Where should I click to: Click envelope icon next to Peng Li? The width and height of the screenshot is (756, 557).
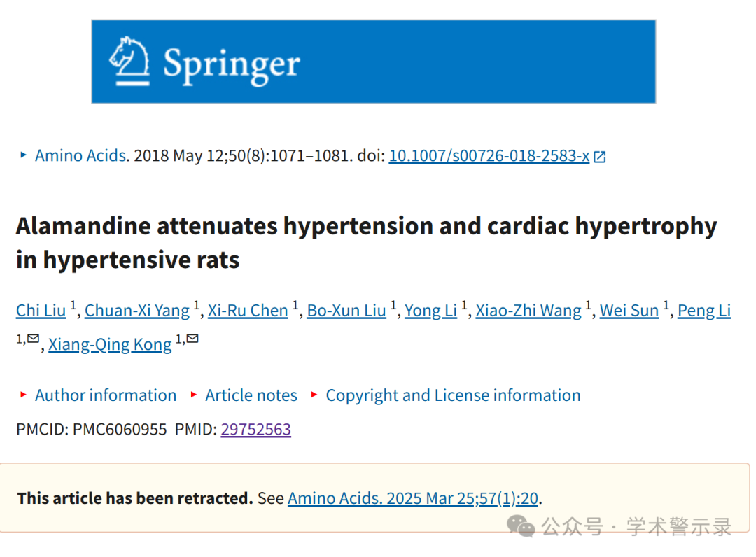coord(33,339)
